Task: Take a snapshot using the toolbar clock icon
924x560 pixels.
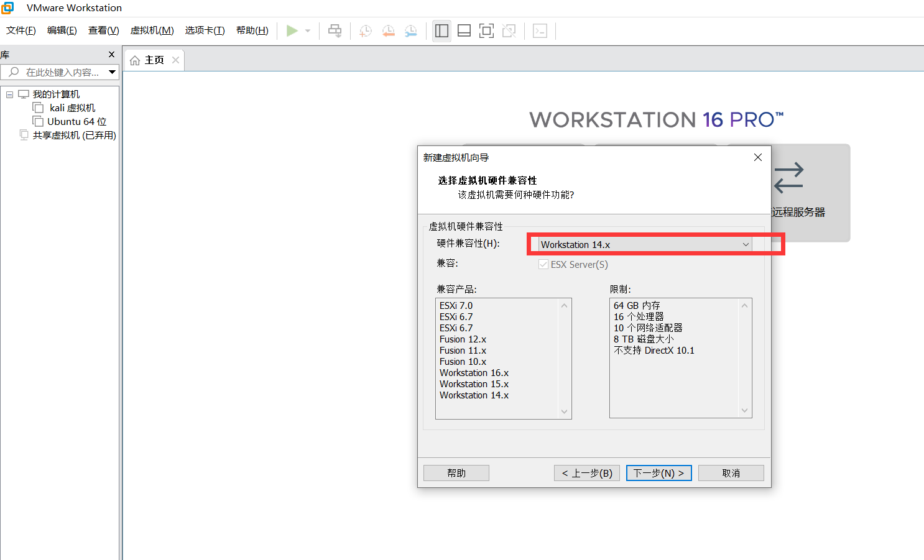Action: [x=366, y=31]
